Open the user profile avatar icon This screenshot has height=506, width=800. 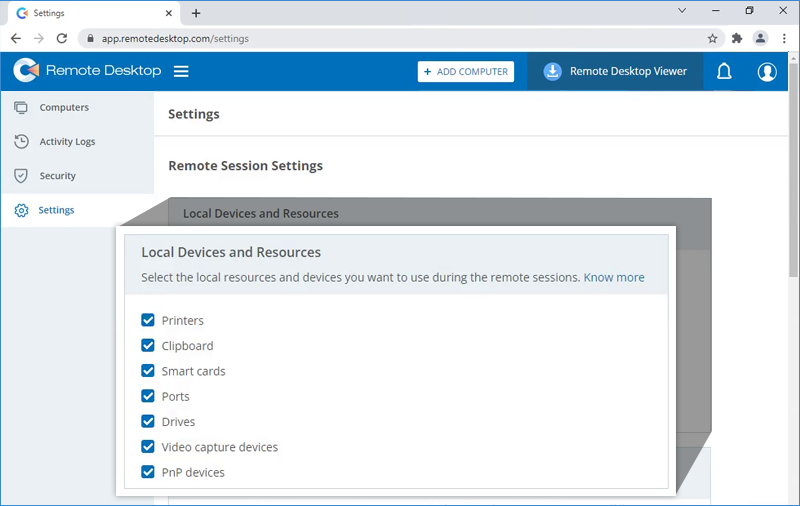click(x=767, y=71)
